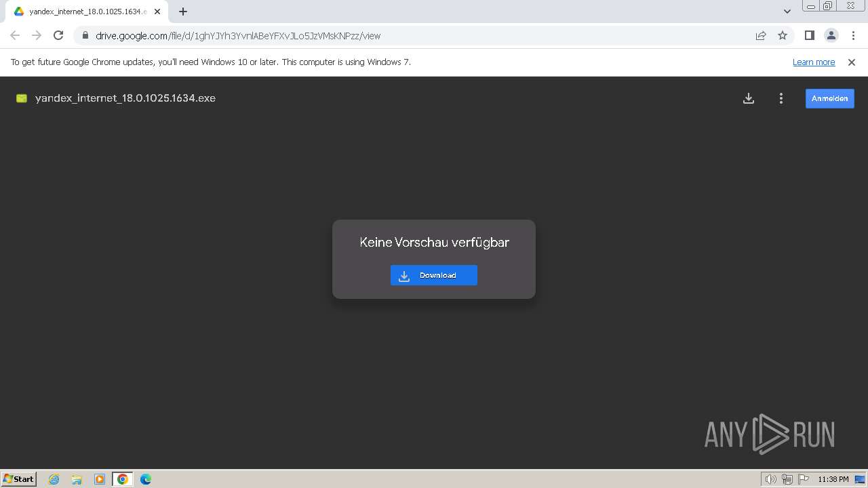Open the Windows Start menu
Viewport: 868px width, 488px height.
[19, 479]
